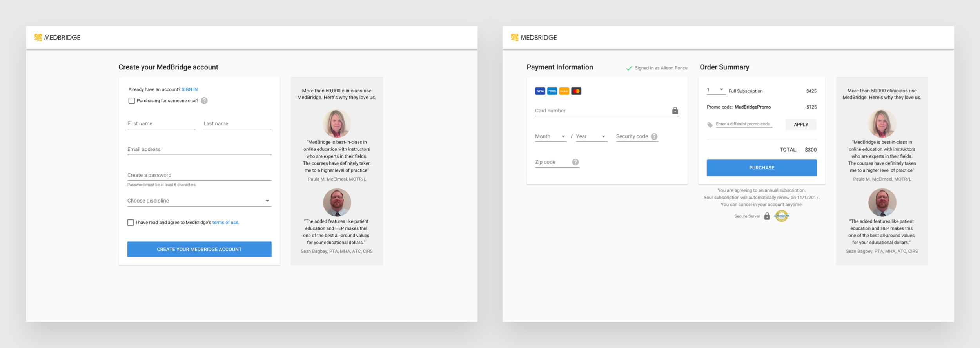Click the APPLY promo code button

[x=801, y=125]
